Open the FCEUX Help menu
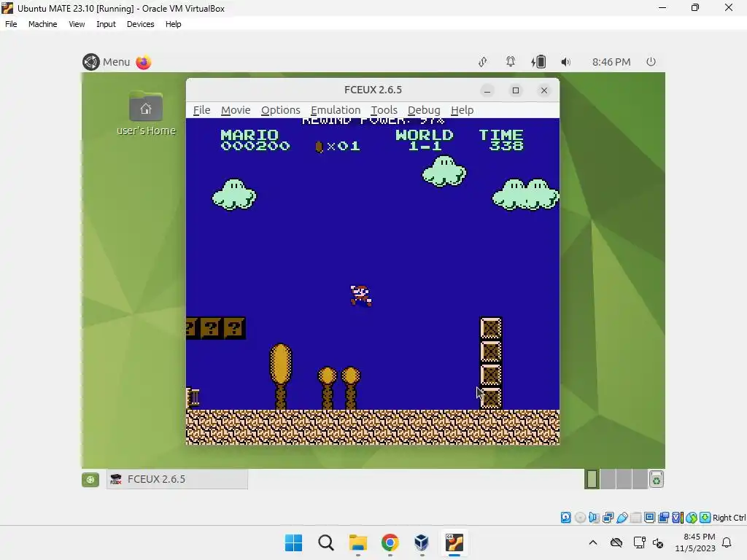 [x=462, y=110]
